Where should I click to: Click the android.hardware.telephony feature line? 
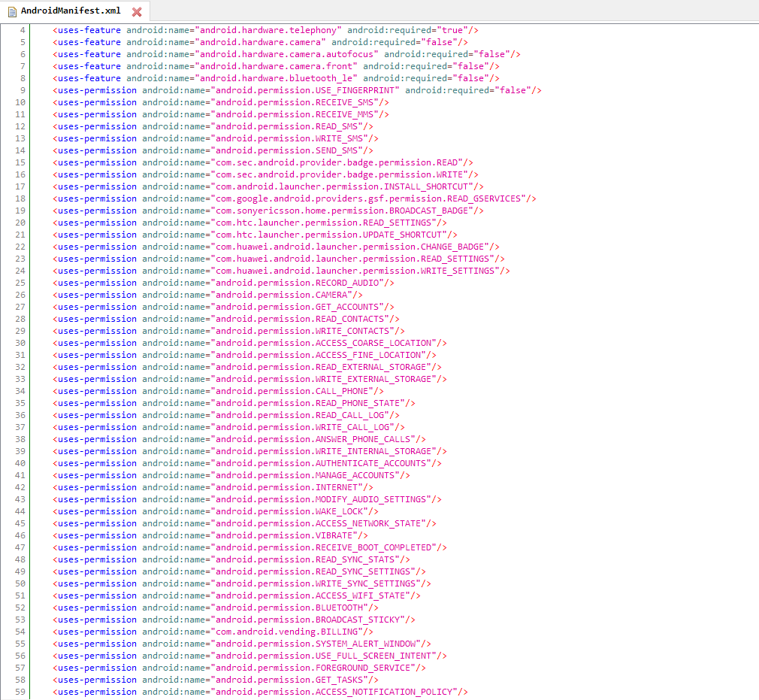click(265, 30)
